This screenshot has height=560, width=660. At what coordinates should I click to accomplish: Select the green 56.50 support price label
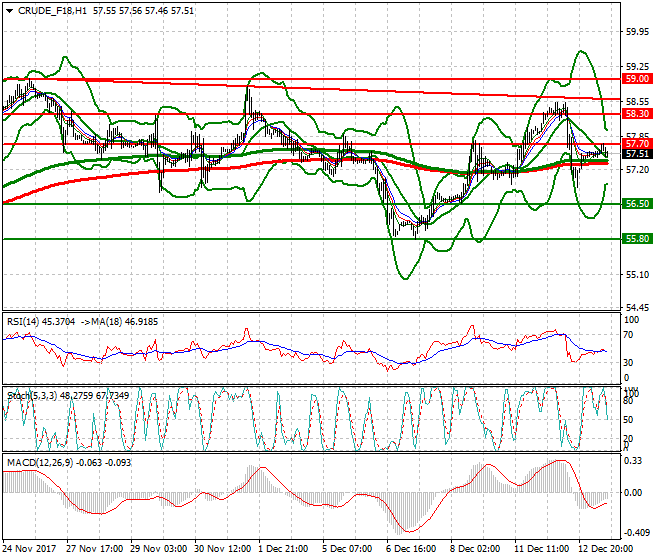pos(637,204)
